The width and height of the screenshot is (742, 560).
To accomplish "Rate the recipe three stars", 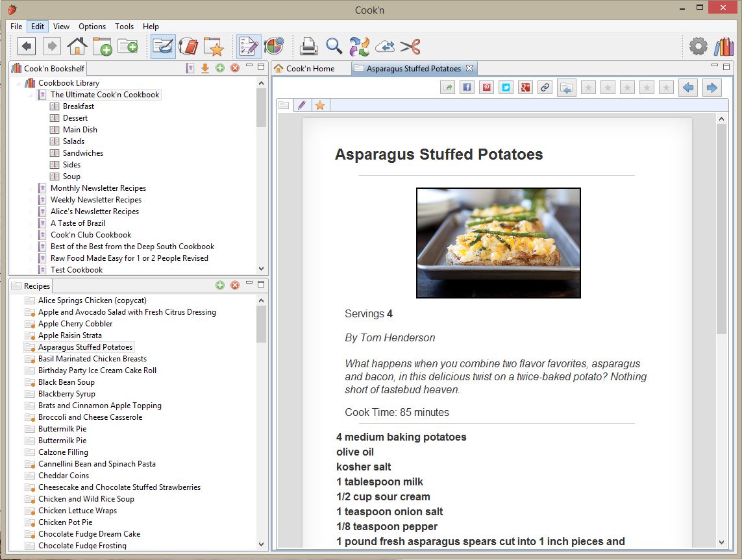I will point(627,88).
